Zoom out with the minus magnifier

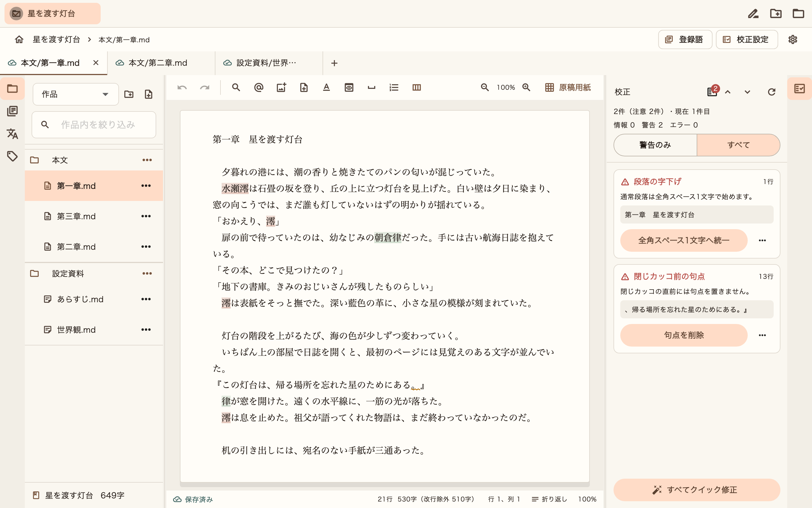(x=484, y=88)
